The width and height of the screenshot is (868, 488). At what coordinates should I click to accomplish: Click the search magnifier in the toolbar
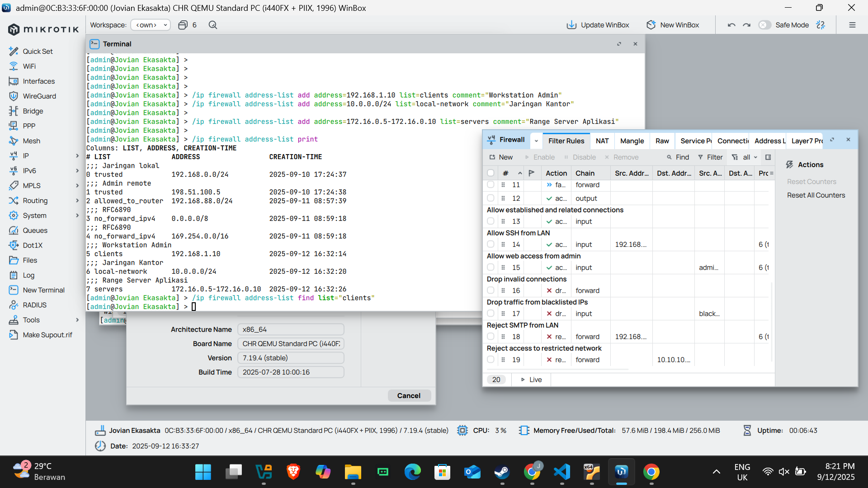[213, 25]
